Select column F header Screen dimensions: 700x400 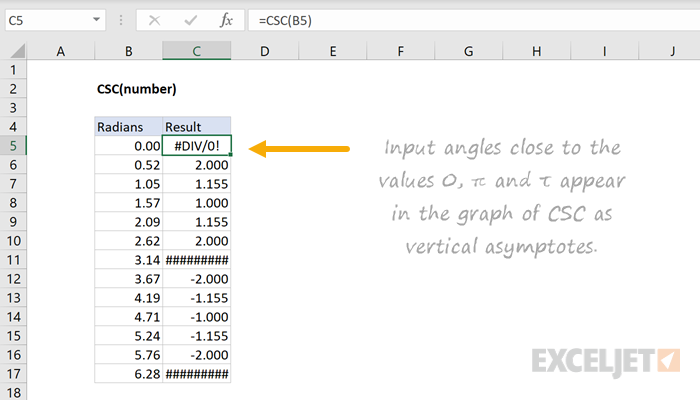[400, 51]
